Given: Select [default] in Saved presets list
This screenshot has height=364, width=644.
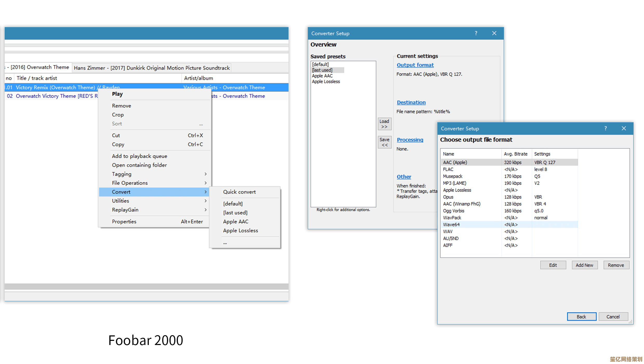Looking at the screenshot, I should pos(320,64).
